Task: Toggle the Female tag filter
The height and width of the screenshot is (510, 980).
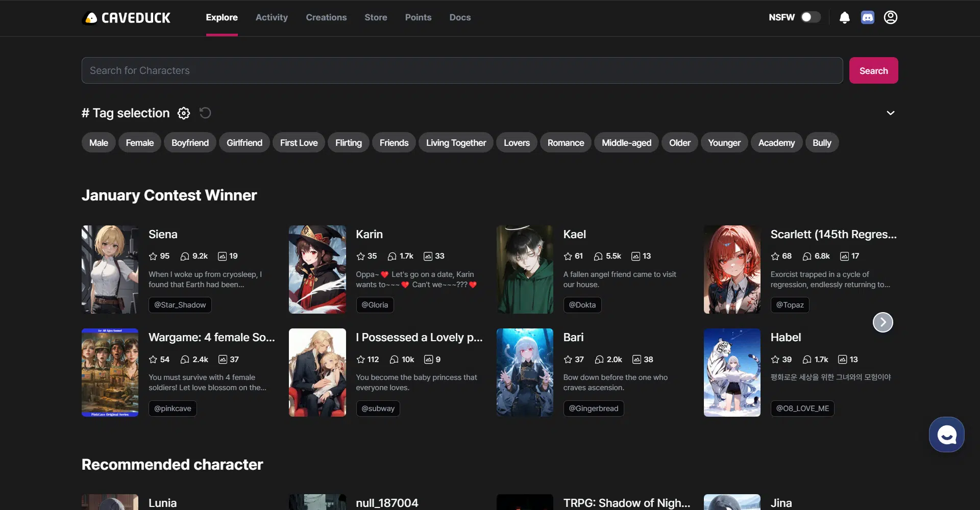Action: [x=139, y=143]
